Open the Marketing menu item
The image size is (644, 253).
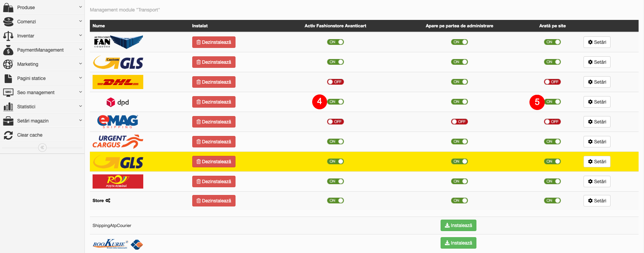point(42,64)
